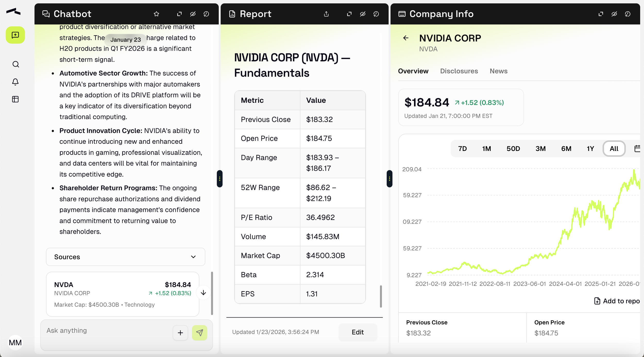The width and height of the screenshot is (644, 357).
Task: Select the 1Y chart range
Action: click(x=590, y=149)
